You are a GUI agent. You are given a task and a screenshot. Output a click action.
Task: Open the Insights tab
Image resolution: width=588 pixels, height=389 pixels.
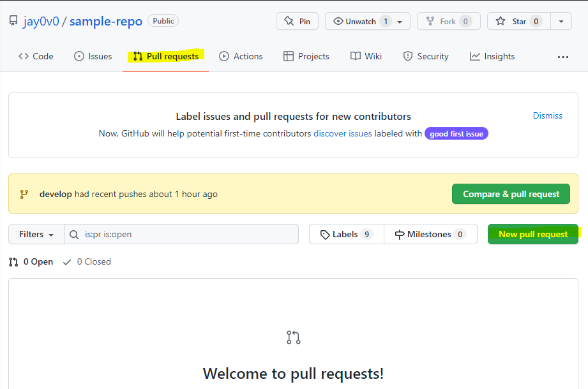[x=492, y=56]
